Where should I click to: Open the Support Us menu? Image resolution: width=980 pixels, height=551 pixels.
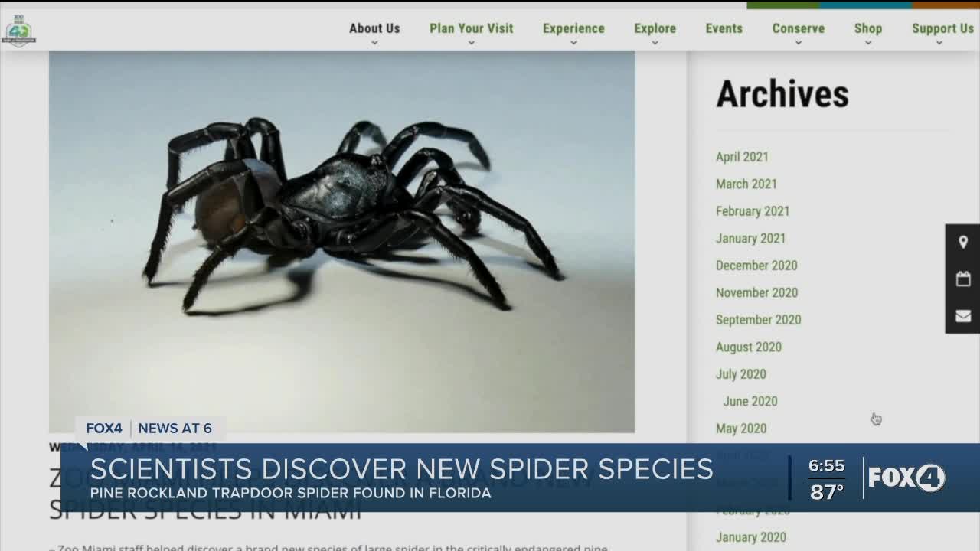(x=942, y=28)
